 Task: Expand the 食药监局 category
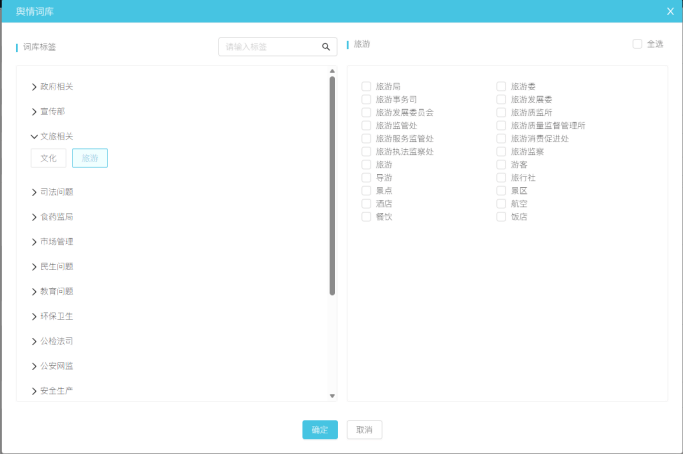click(x=34, y=216)
